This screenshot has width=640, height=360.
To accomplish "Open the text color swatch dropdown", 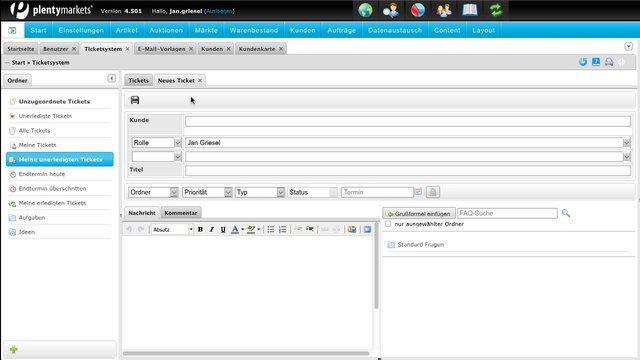I will point(242,229).
